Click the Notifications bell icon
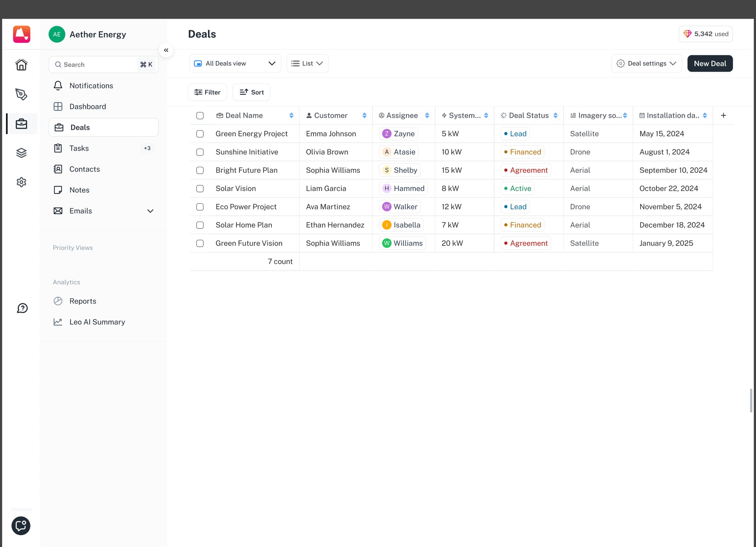 [x=58, y=86]
